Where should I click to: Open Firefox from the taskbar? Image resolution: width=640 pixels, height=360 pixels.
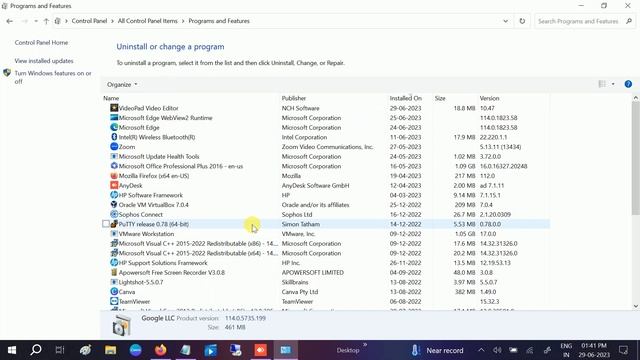point(160,350)
